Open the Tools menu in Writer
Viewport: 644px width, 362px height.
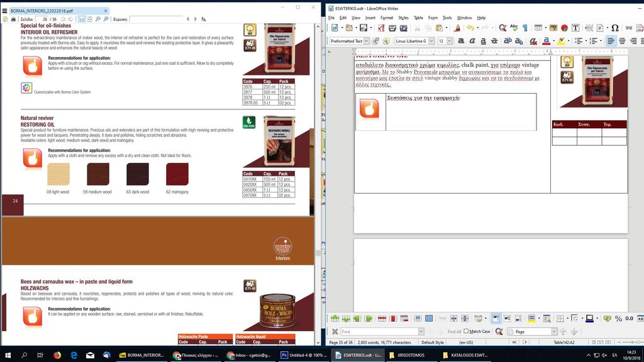pos(447,18)
